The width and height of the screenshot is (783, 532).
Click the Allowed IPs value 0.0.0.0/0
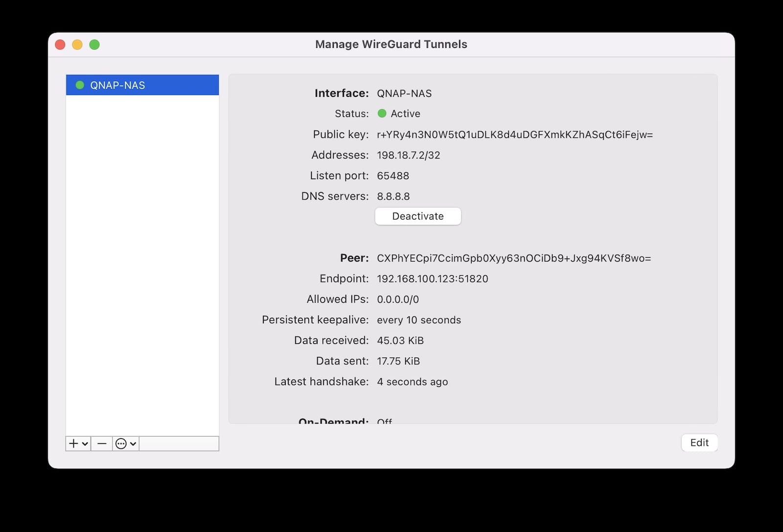(398, 299)
